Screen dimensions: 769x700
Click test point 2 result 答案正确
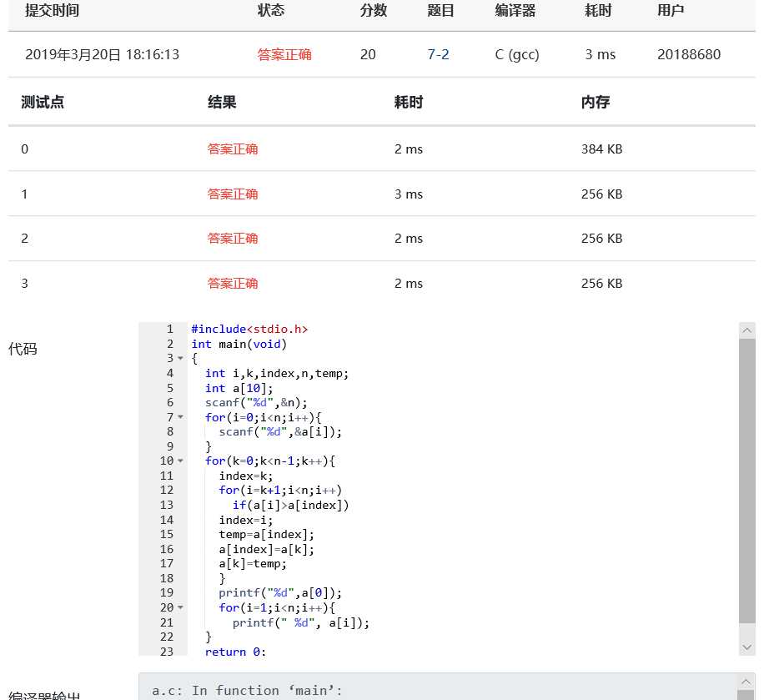[x=233, y=239]
